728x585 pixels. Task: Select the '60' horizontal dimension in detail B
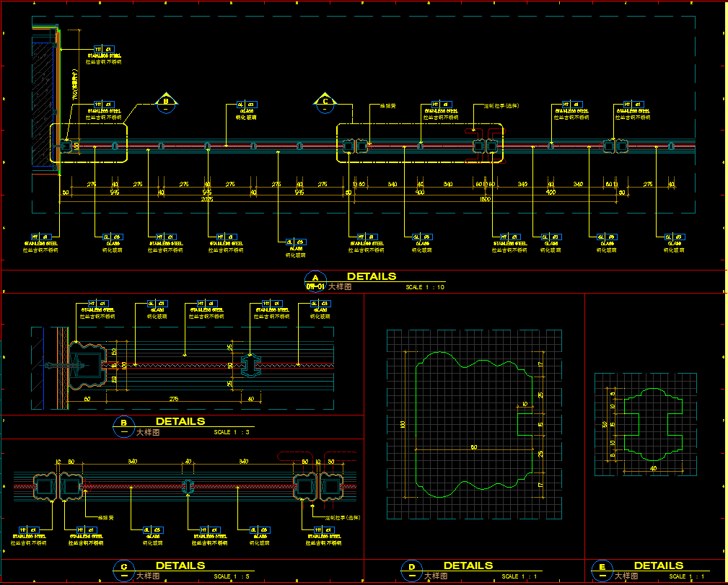pos(87,399)
